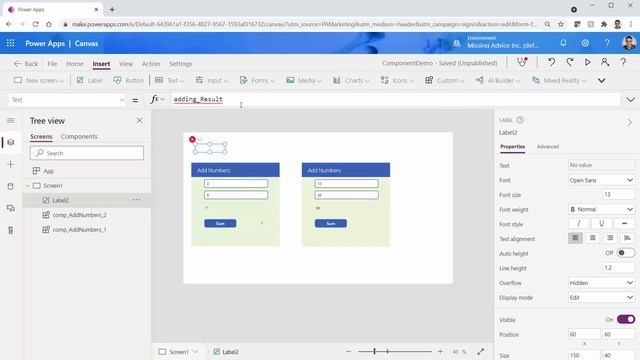Click the Redo arrow
This screenshot has height=360, width=640.
pyautogui.click(x=569, y=62)
